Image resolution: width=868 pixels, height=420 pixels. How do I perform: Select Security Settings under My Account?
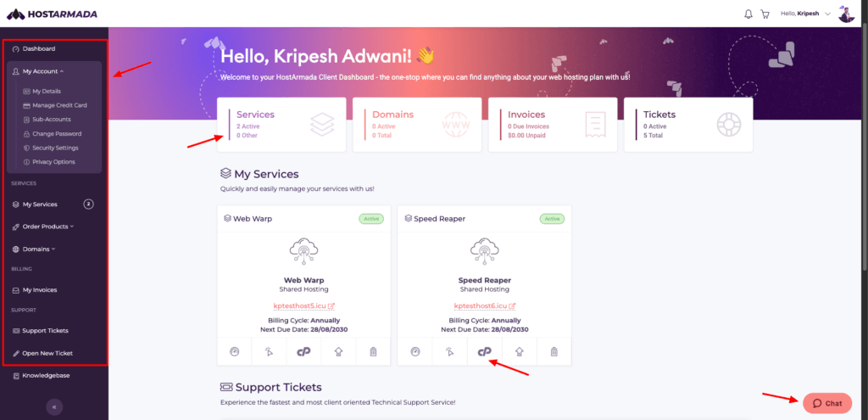55,148
